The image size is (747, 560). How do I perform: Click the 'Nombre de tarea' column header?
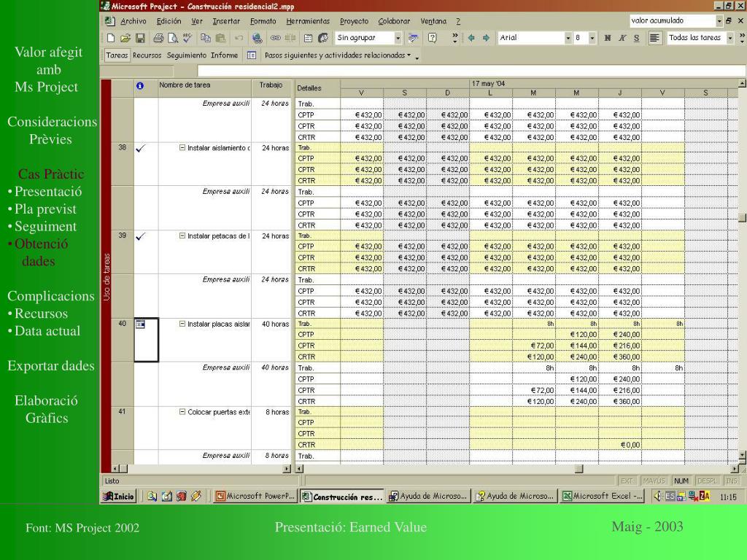tap(205, 88)
